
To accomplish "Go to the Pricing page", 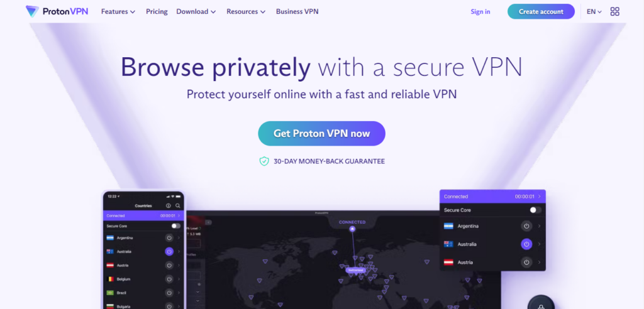I will pyautogui.click(x=157, y=11).
